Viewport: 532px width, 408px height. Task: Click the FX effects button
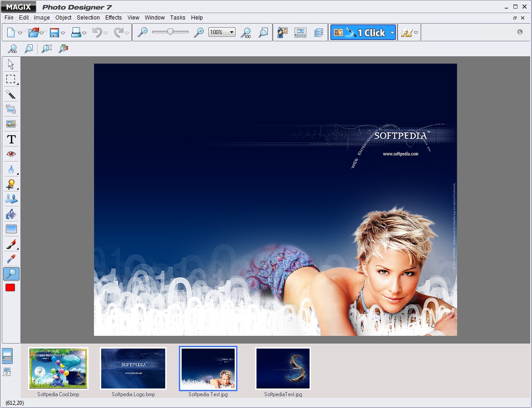[406, 33]
